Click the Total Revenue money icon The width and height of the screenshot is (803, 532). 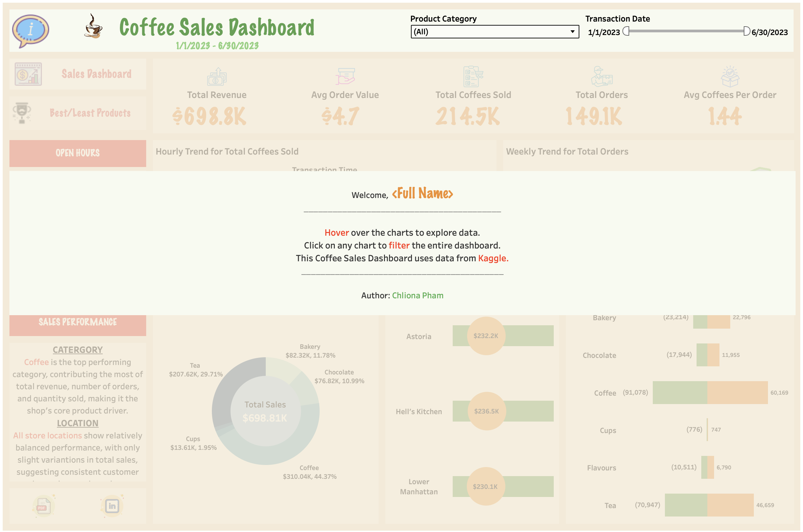(x=216, y=77)
